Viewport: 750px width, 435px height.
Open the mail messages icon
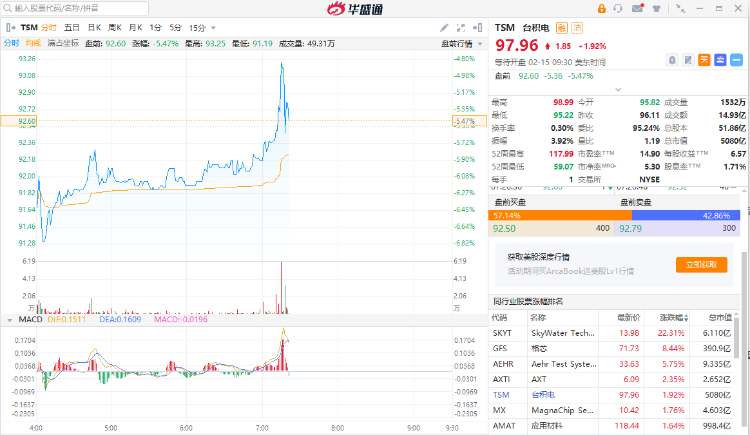tap(638, 8)
